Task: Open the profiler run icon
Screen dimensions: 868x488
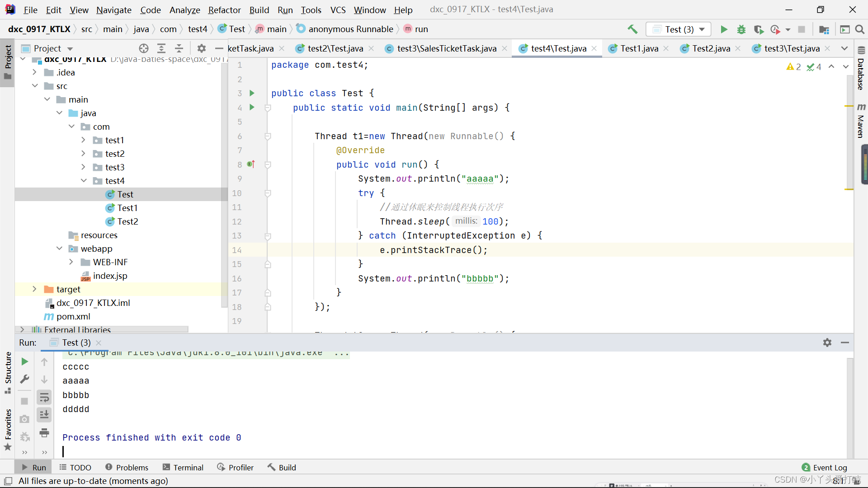Action: (x=776, y=29)
